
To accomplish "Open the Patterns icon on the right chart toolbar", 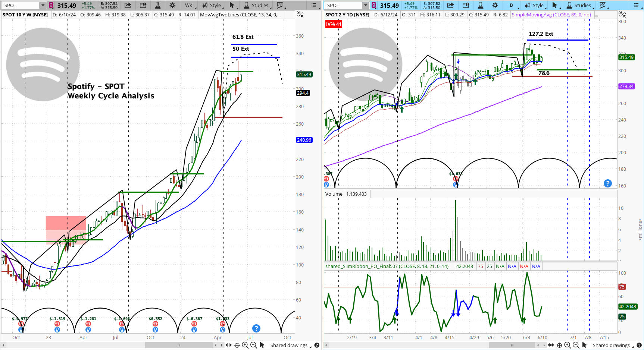I will pos(603,5).
